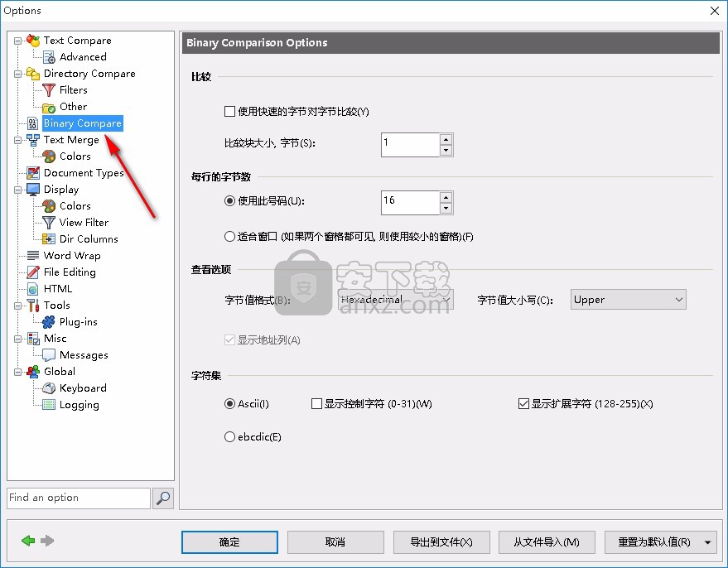Click 导出到文件 export button

click(x=441, y=542)
